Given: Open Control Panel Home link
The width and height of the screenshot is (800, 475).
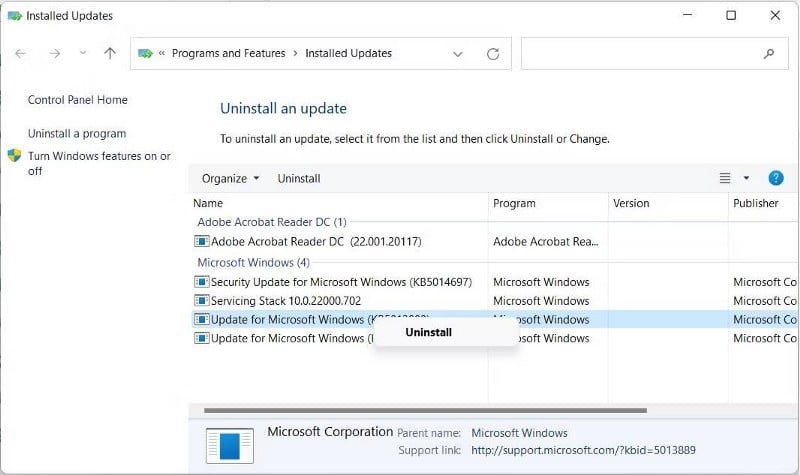Looking at the screenshot, I should point(78,100).
